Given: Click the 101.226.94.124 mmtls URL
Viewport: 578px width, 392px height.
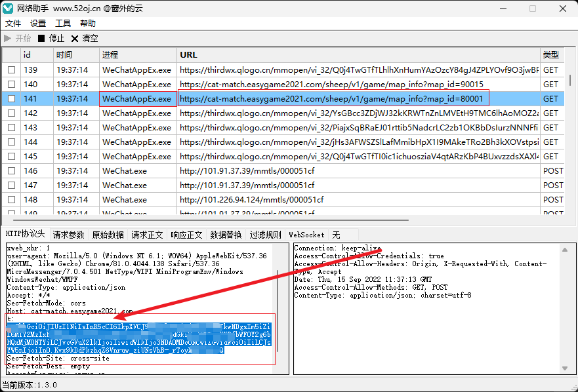Looking at the screenshot, I should (251, 200).
